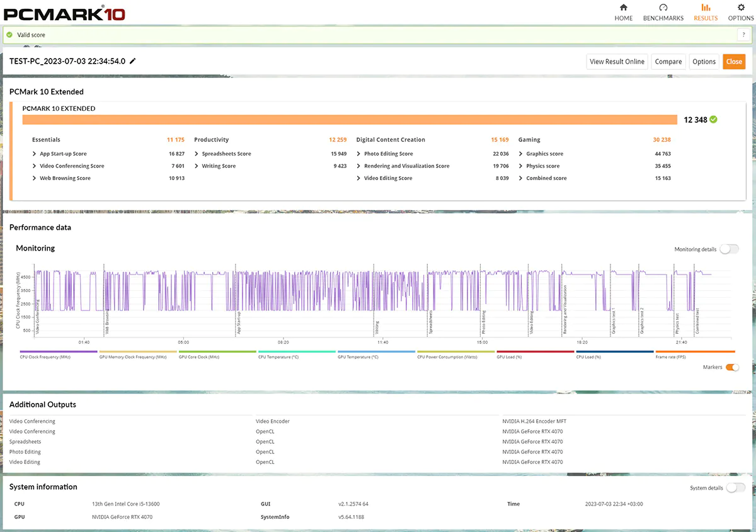Select CPU Power Consumption legend swatch
This screenshot has width=756, height=532.
[455, 352]
